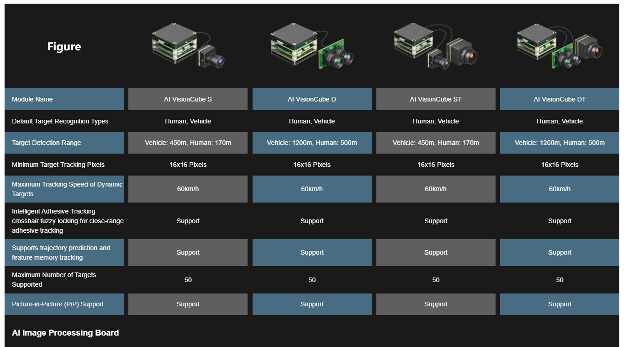Choose the "AI VisionCube ST" name cell
Image resolution: width=644 pixels, height=347 pixels.
point(436,99)
